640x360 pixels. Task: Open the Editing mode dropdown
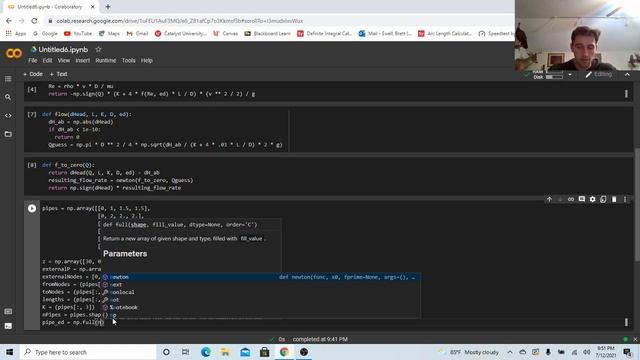pos(599,74)
